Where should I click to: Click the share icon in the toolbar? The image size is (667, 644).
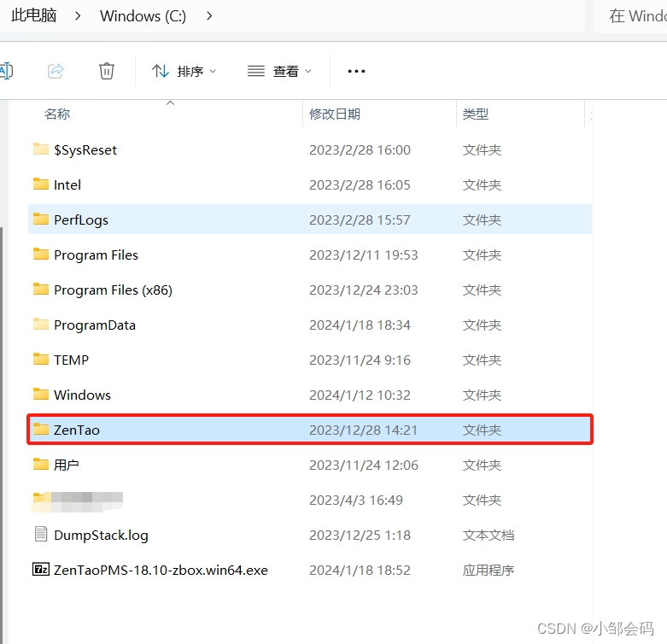click(56, 71)
